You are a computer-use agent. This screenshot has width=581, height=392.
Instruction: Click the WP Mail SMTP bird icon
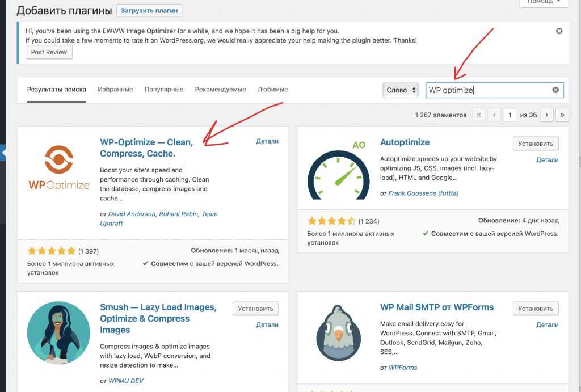338,332
